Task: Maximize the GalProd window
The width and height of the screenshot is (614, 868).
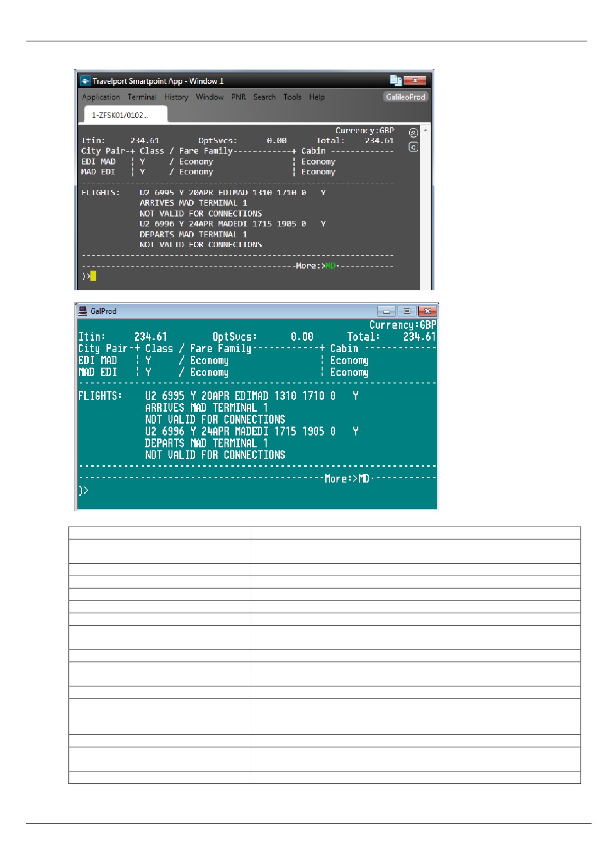Action: (x=407, y=311)
